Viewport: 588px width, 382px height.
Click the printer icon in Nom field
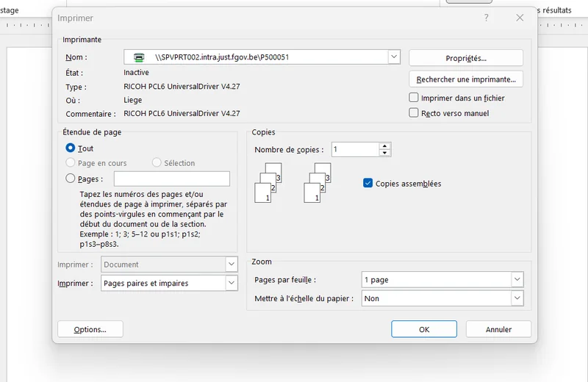(138, 57)
